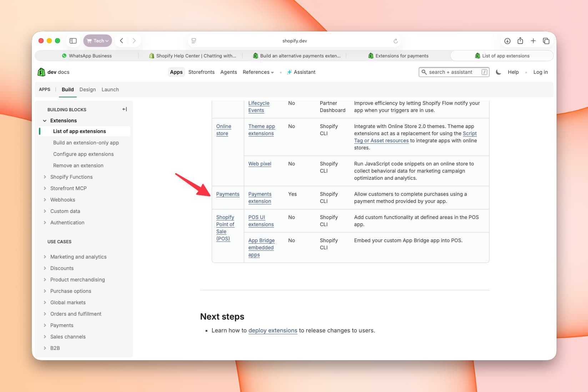Click the Log in link
The image size is (588, 392).
pyautogui.click(x=541, y=72)
